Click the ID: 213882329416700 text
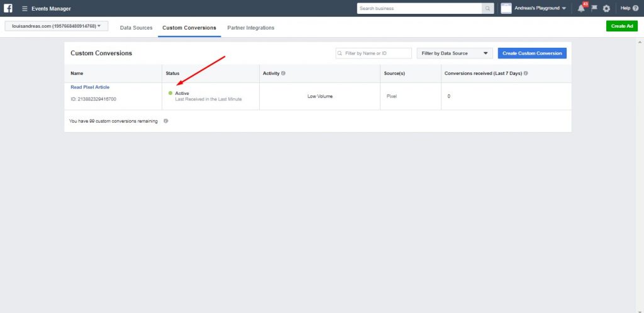The width and height of the screenshot is (644, 313). [93, 99]
